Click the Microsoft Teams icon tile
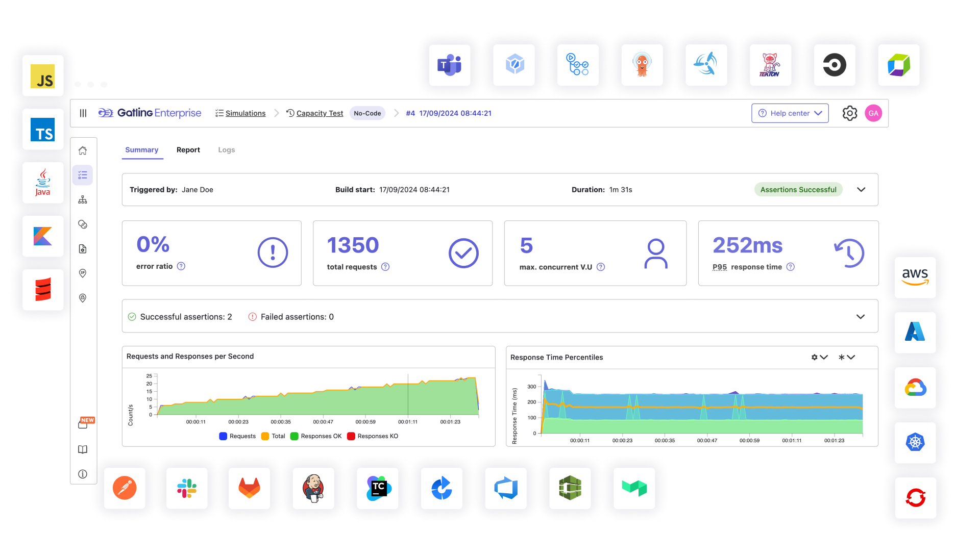 (x=450, y=65)
